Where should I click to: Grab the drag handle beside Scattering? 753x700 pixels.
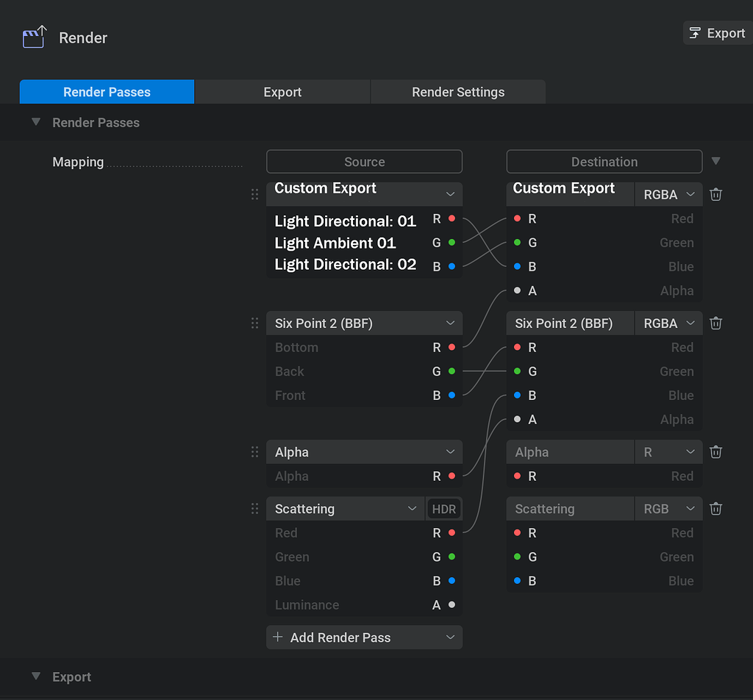click(x=254, y=508)
